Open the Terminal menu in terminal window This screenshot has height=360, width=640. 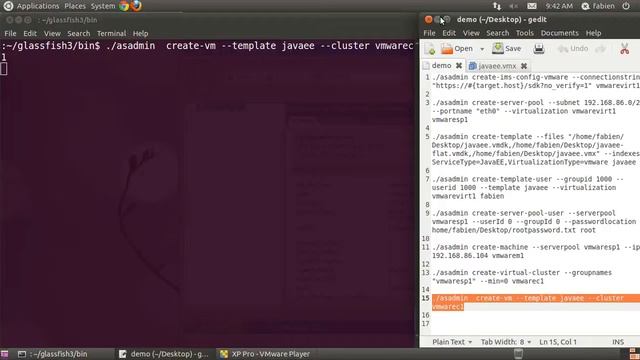tap(111, 33)
